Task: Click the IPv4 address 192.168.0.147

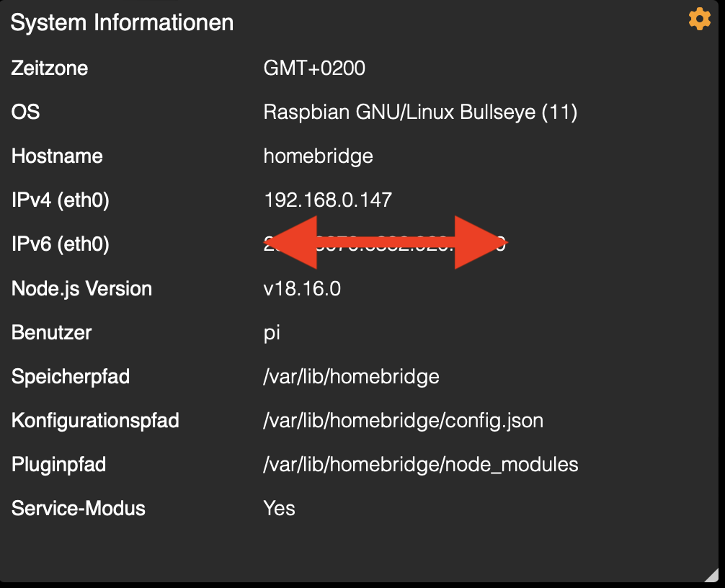Action: tap(328, 200)
